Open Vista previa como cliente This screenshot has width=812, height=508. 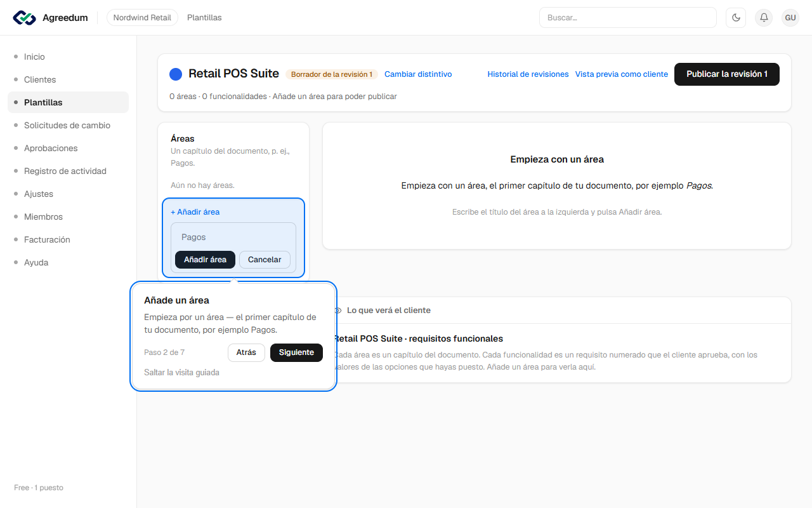coord(622,74)
